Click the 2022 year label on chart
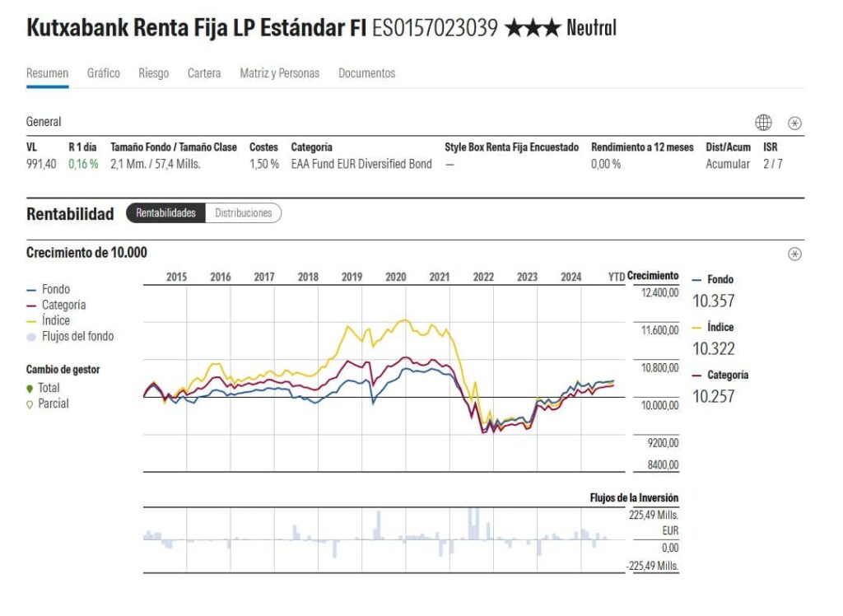The height and width of the screenshot is (616, 843). pos(483,277)
